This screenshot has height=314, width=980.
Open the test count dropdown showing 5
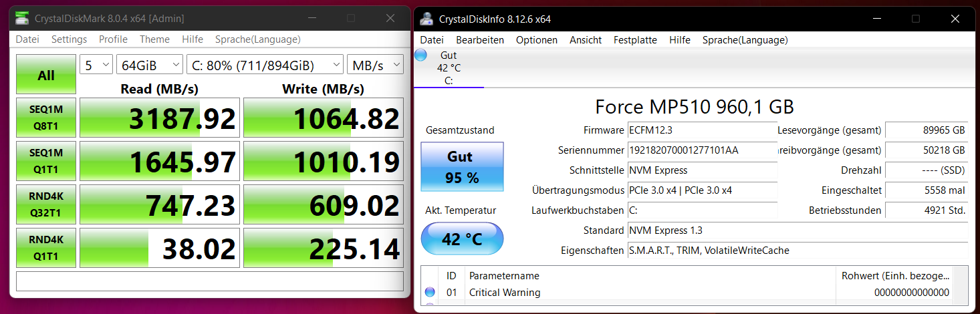pyautogui.click(x=96, y=65)
